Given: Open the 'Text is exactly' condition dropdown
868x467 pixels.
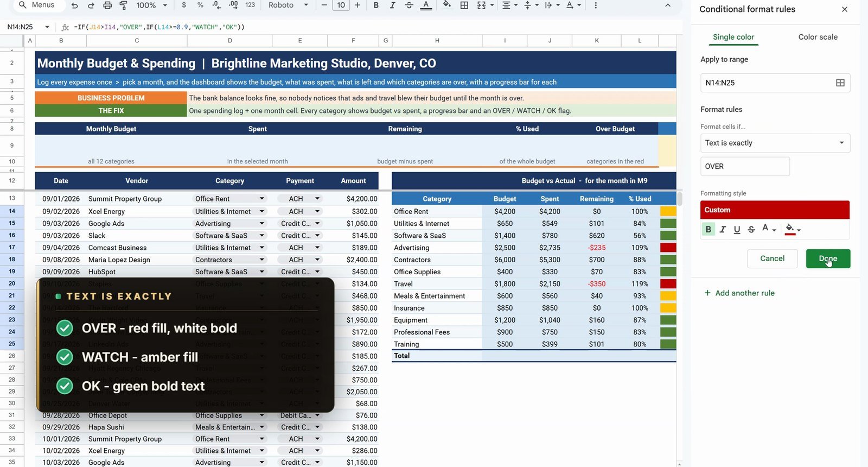Looking at the screenshot, I should point(775,143).
